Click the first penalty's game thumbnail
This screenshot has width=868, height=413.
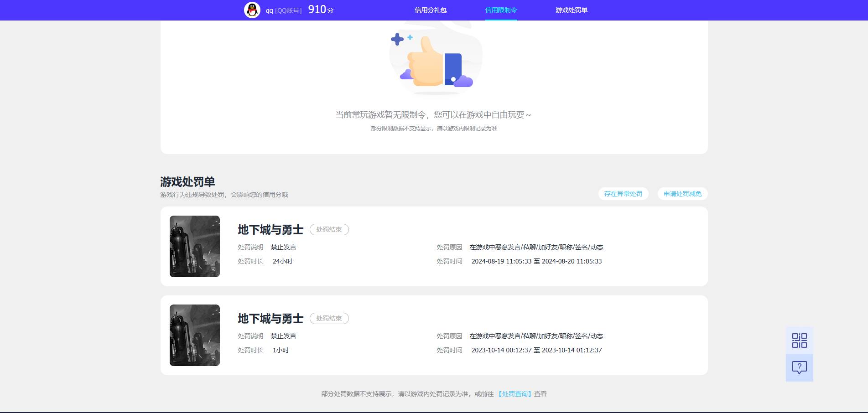pos(194,246)
